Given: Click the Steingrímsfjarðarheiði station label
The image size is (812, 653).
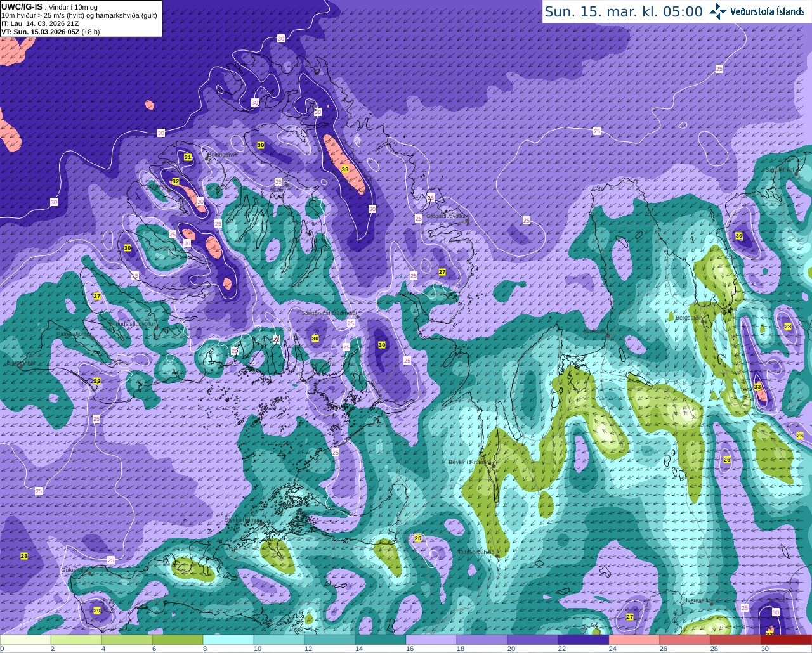Looking at the screenshot, I should (328, 313).
